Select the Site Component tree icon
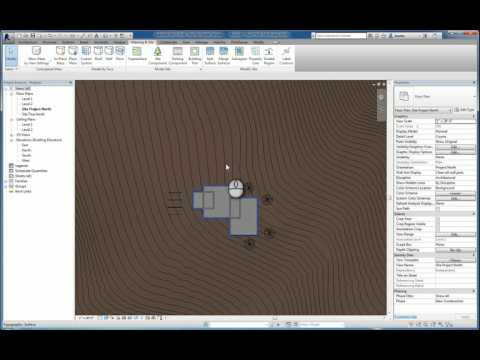480x360 pixels. click(157, 51)
